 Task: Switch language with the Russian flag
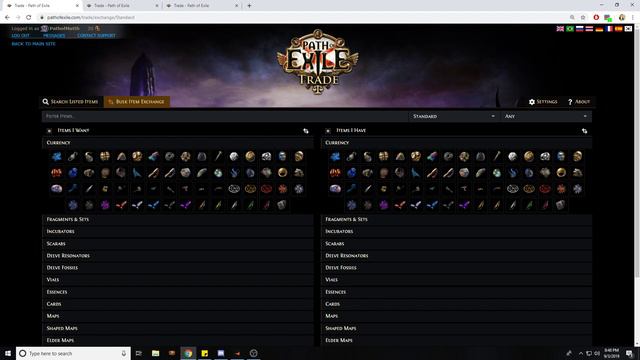tap(580, 29)
